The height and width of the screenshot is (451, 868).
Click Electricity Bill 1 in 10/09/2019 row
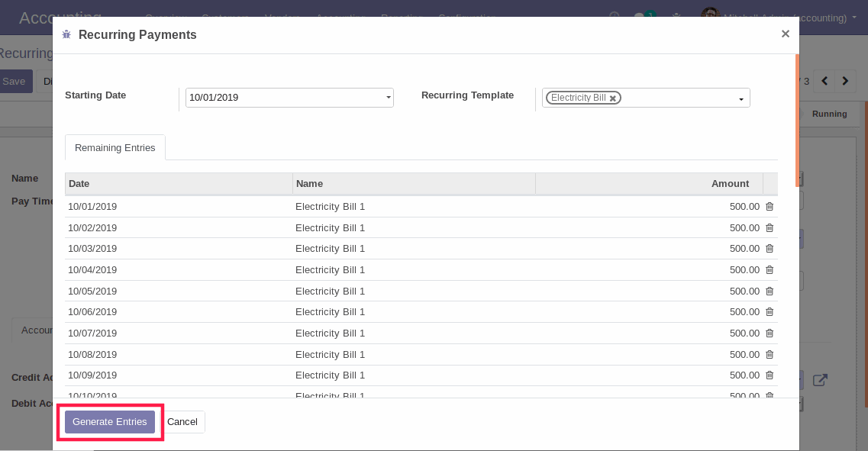coord(330,375)
